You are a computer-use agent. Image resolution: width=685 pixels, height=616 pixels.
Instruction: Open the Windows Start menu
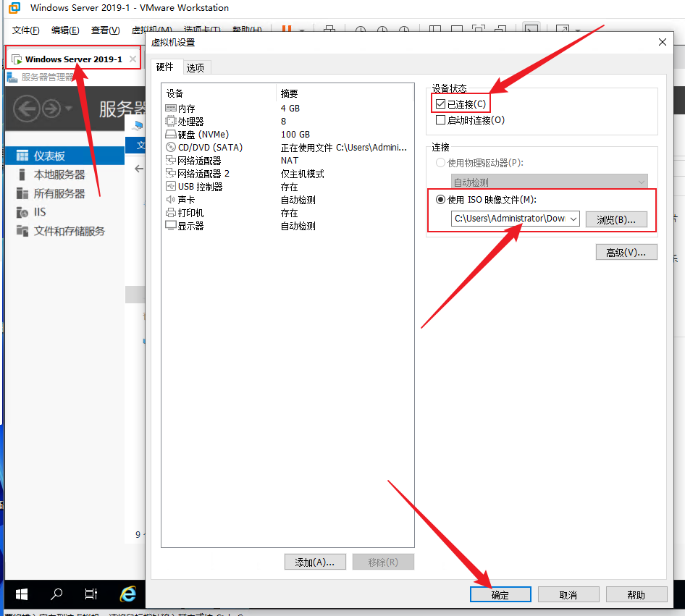coord(22,594)
